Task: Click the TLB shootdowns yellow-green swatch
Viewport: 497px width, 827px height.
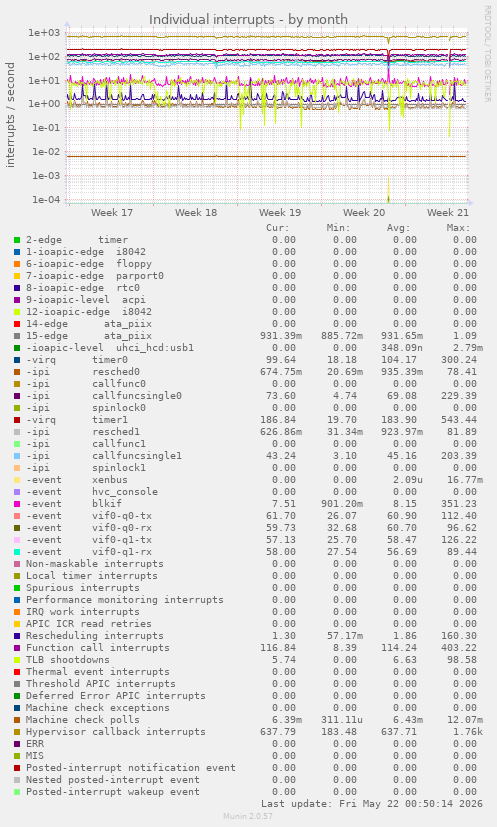Action: pos(17,660)
